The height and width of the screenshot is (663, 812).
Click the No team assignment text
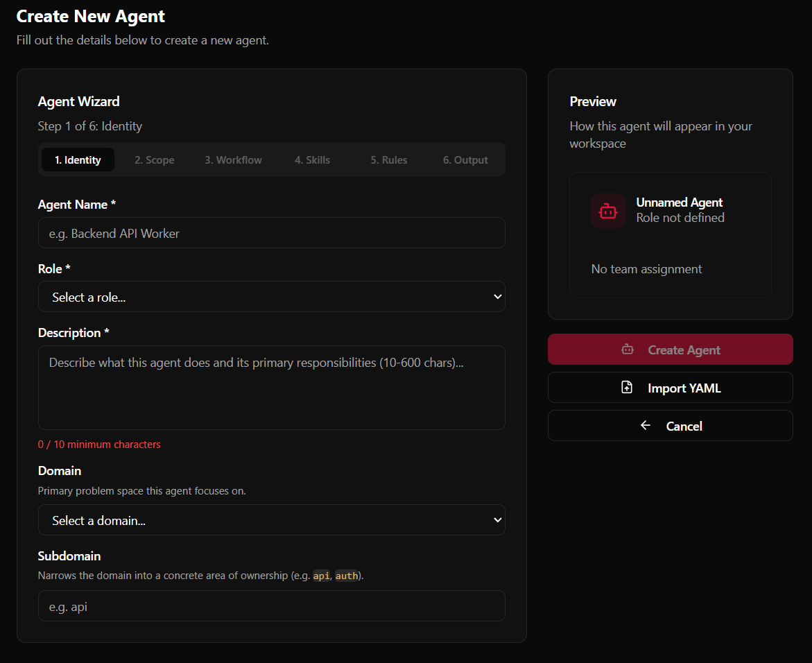646,269
